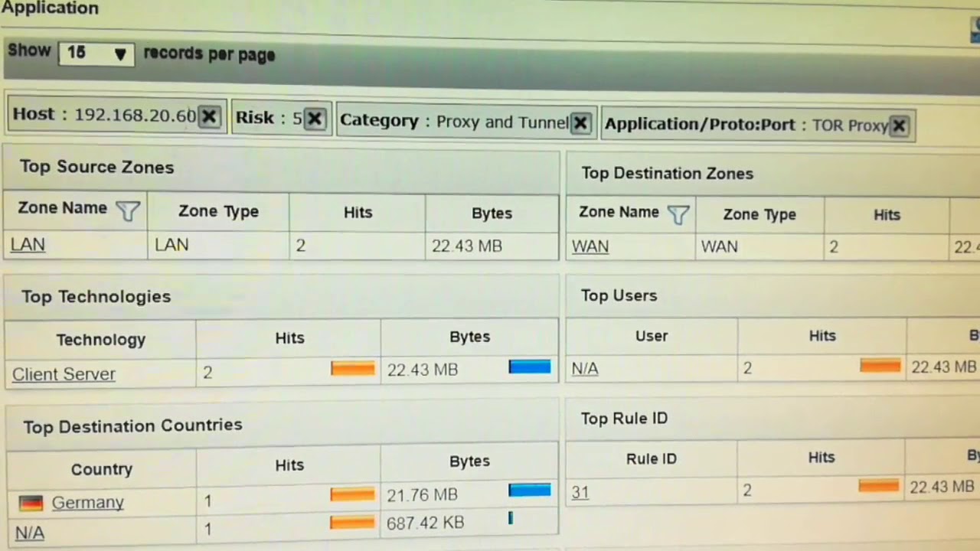
Task: Filter Zone Name in Top Source Zones
Action: click(127, 210)
